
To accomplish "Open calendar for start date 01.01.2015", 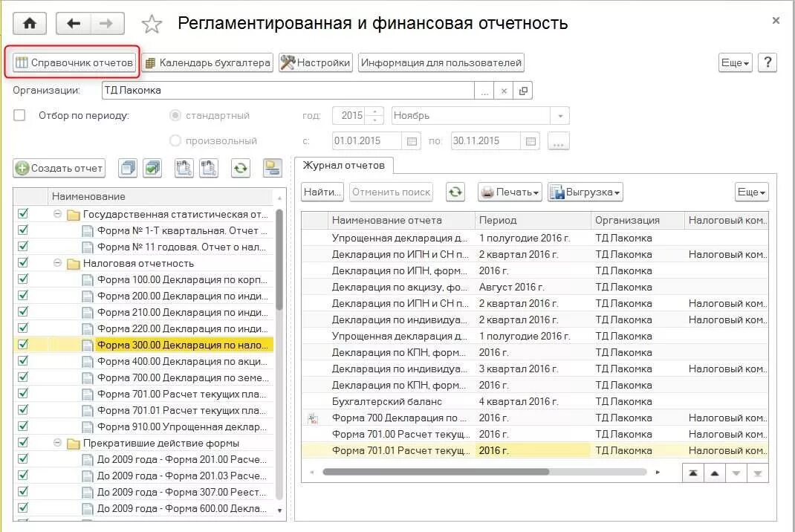I will click(x=412, y=141).
